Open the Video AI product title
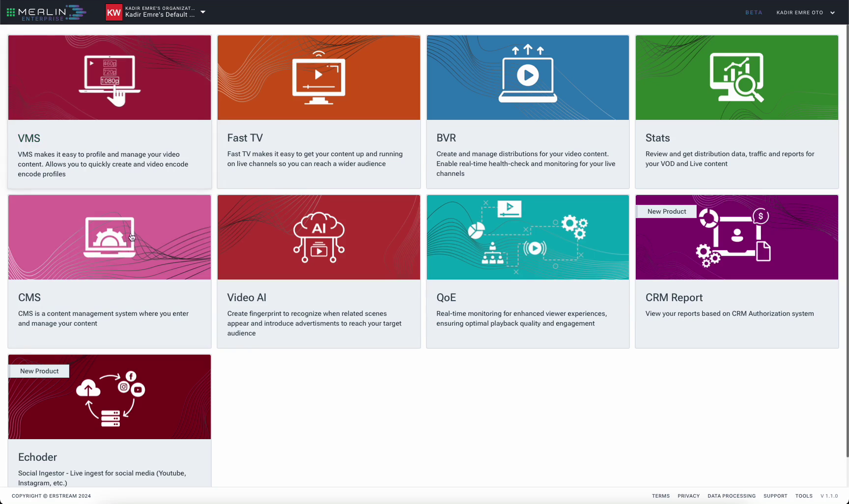The width and height of the screenshot is (849, 504). 247,298
